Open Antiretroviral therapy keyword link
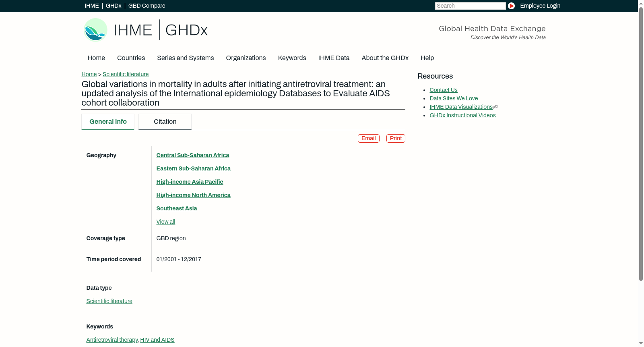Screen dimensions: 644x347 click(112, 340)
